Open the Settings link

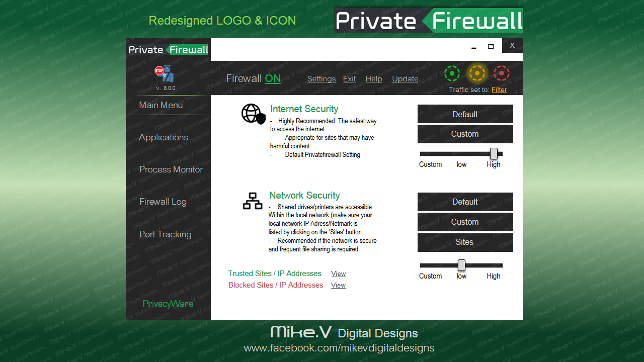(x=321, y=79)
